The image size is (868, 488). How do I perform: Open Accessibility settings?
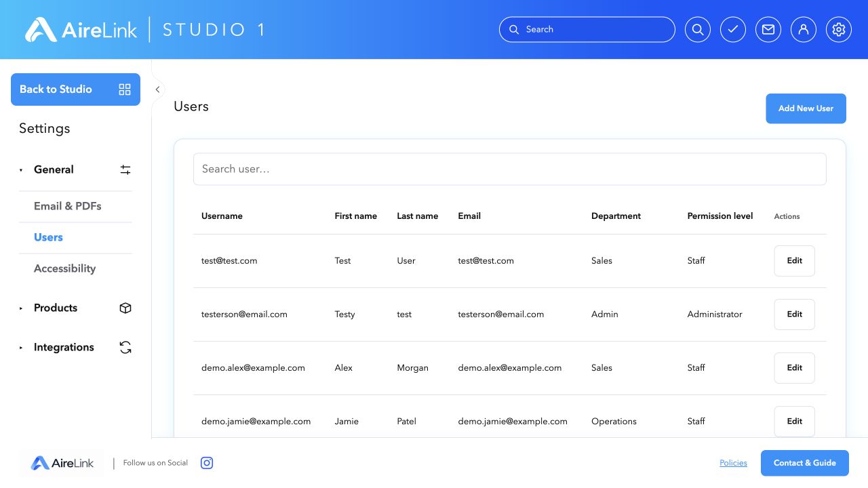[65, 268]
